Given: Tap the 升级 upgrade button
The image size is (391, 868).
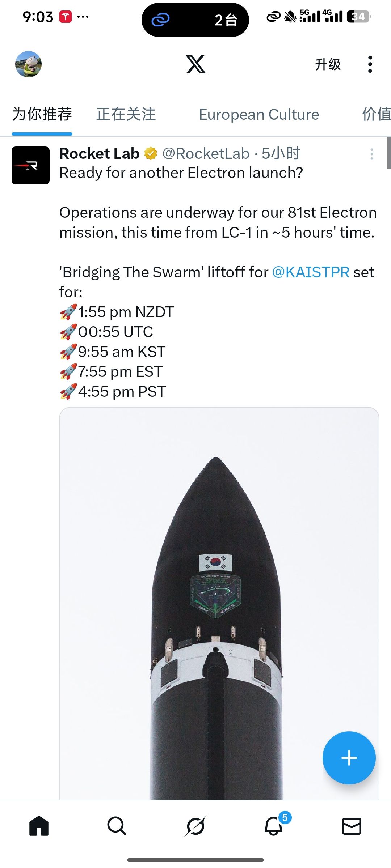Looking at the screenshot, I should point(328,64).
